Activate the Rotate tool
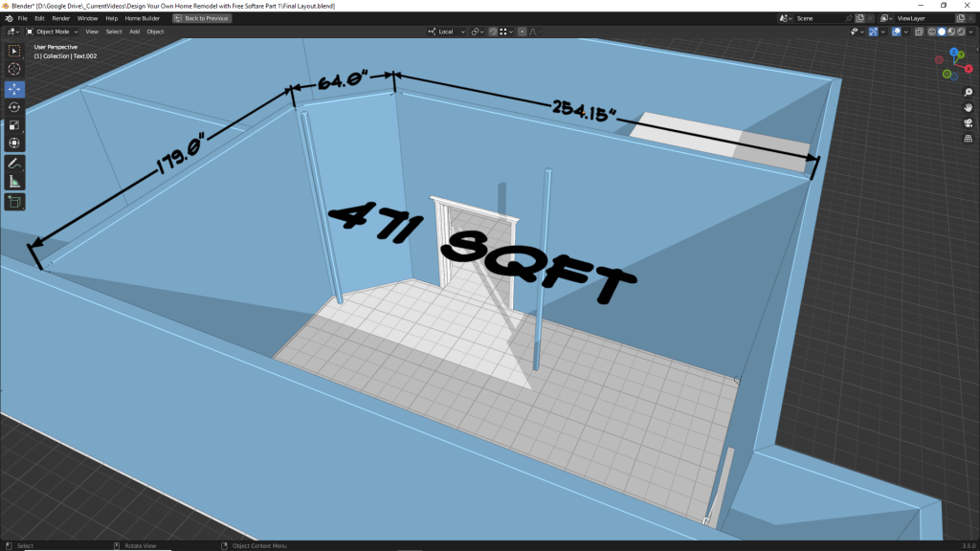 point(14,107)
